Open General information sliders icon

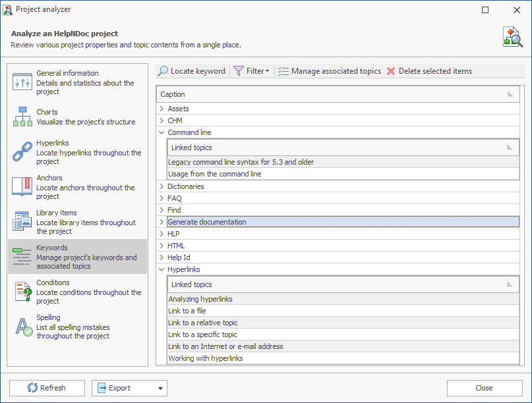22,82
